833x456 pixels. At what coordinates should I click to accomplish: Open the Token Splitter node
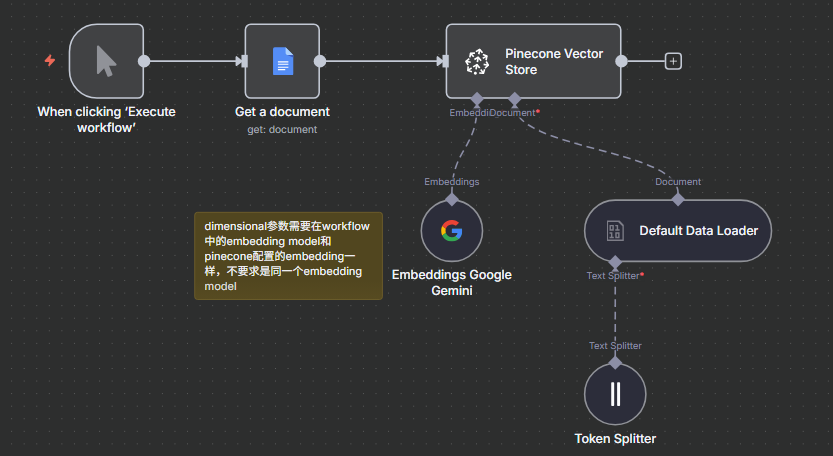point(615,394)
